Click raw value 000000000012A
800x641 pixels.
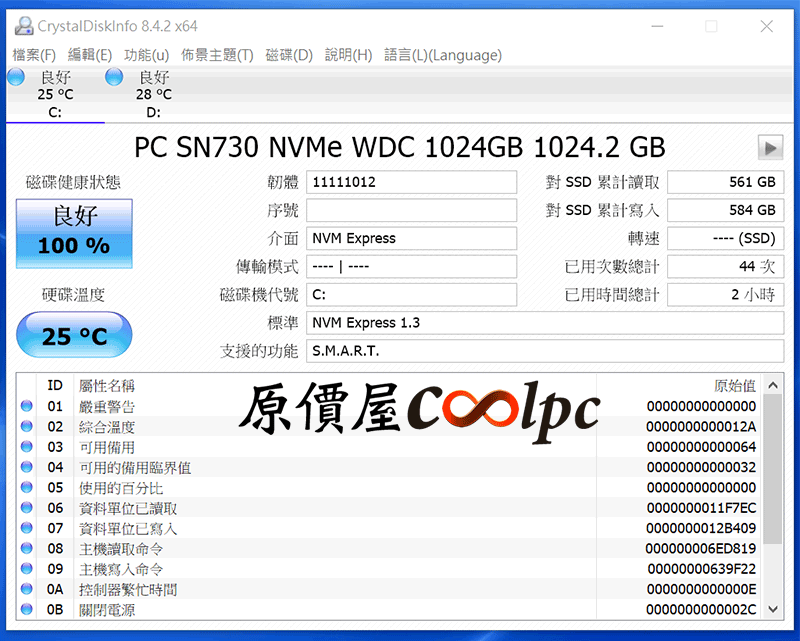pos(701,427)
